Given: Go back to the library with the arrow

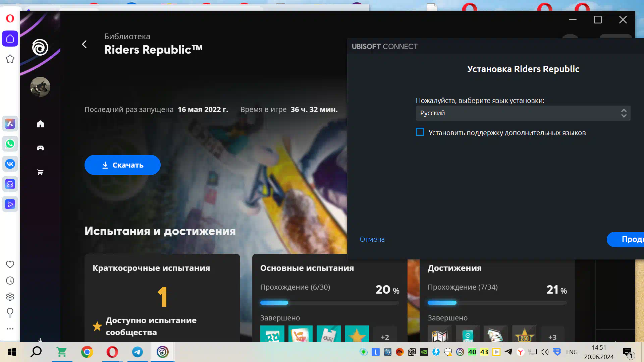Looking at the screenshot, I should point(85,44).
